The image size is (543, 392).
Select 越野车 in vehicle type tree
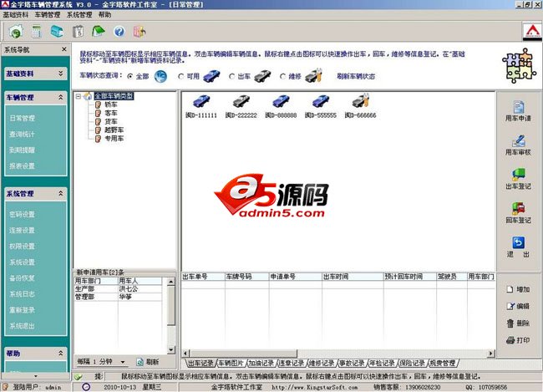(114, 130)
